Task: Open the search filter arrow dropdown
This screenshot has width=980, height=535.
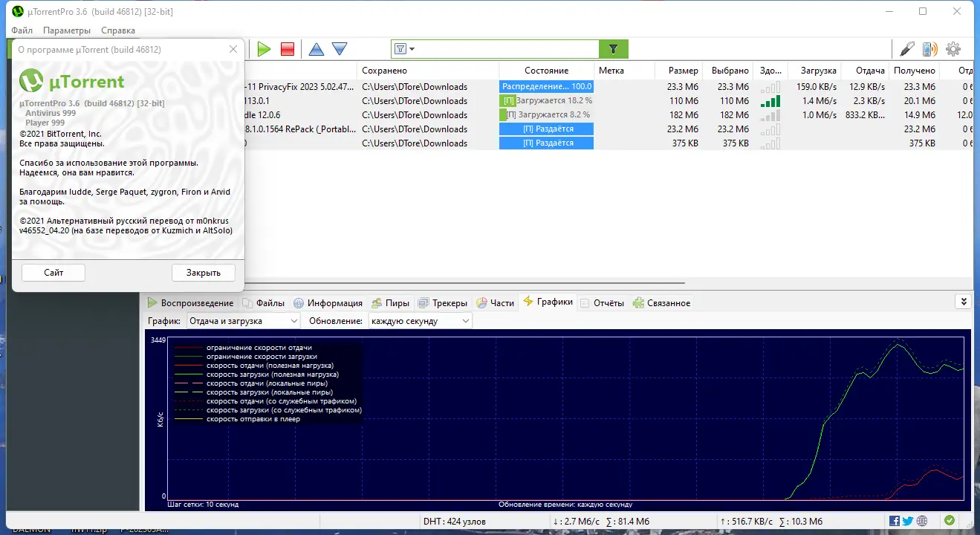Action: [405, 49]
